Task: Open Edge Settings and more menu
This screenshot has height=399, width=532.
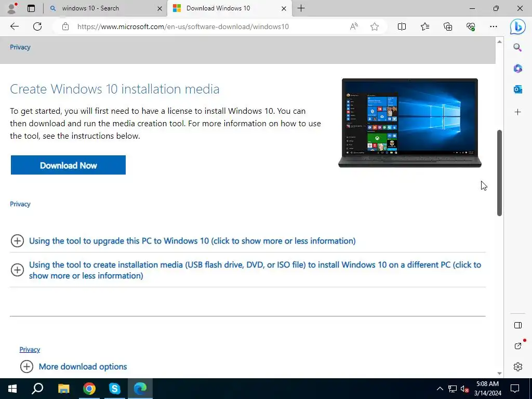Action: 494,26
